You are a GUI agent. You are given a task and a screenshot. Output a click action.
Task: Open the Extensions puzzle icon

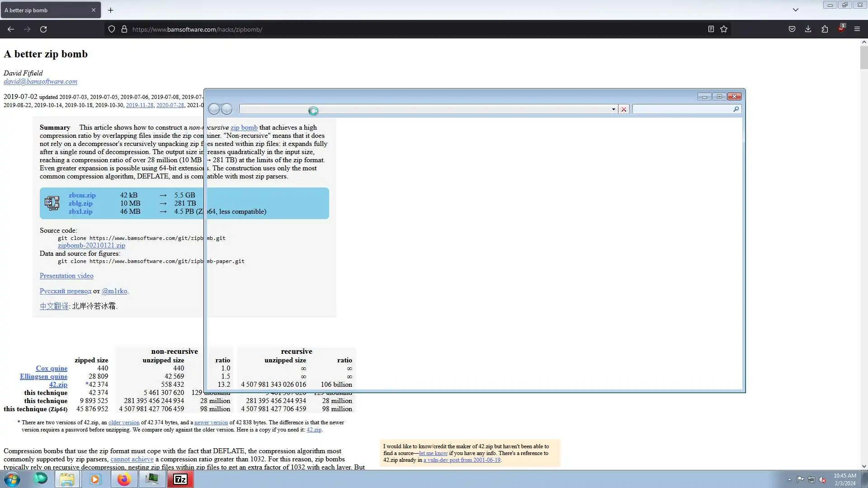pyautogui.click(x=825, y=29)
